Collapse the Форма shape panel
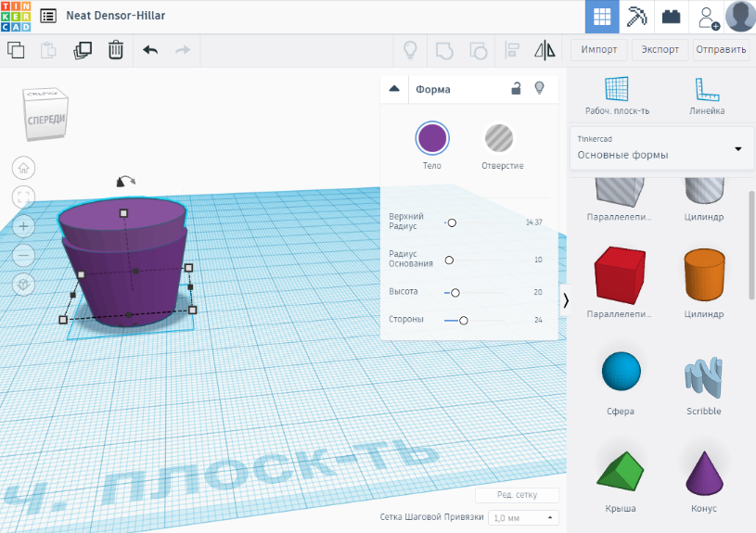This screenshot has width=756, height=533. [x=394, y=89]
